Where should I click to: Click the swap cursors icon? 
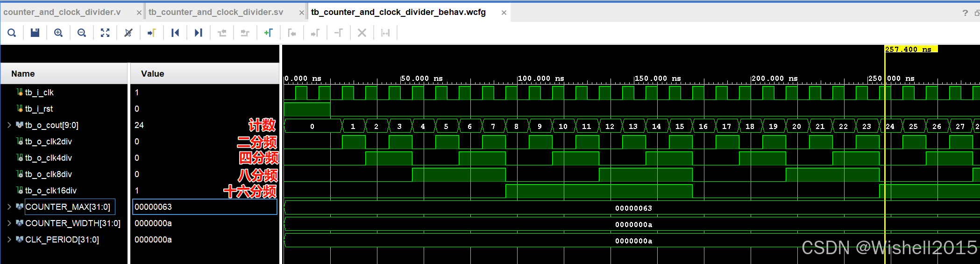click(x=339, y=33)
